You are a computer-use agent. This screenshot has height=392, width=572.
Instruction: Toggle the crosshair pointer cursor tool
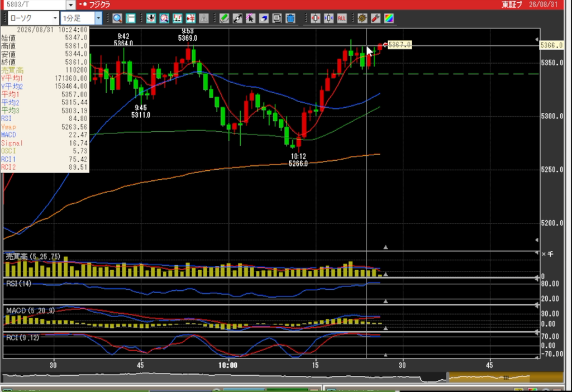point(250,18)
